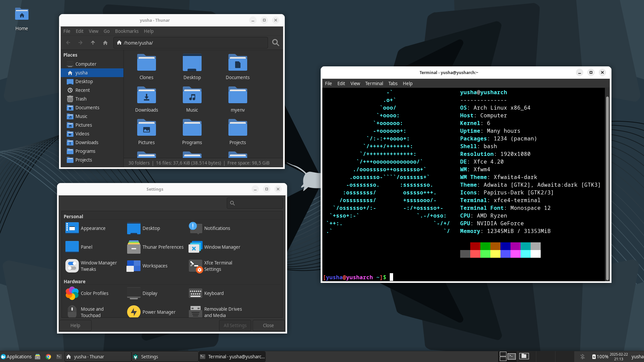Click the All Settings button
Image resolution: width=644 pixels, height=362 pixels.
235,325
